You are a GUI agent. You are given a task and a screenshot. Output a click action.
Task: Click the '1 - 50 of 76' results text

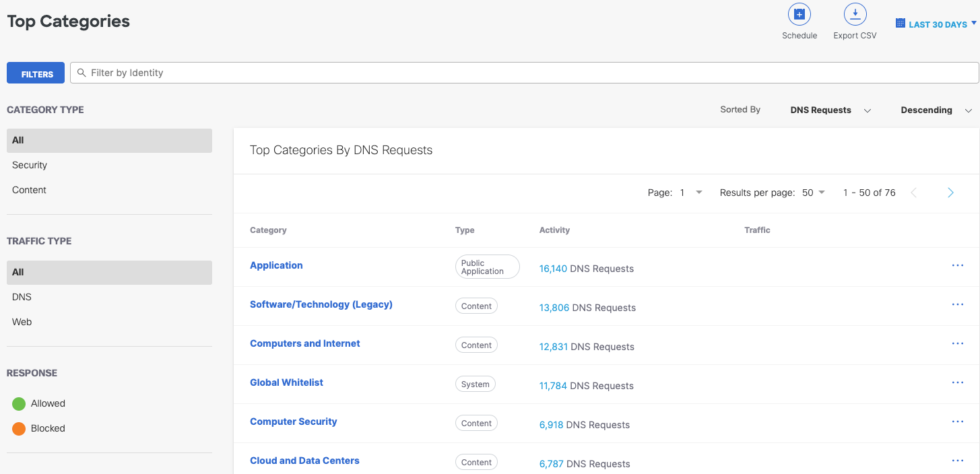coord(870,193)
